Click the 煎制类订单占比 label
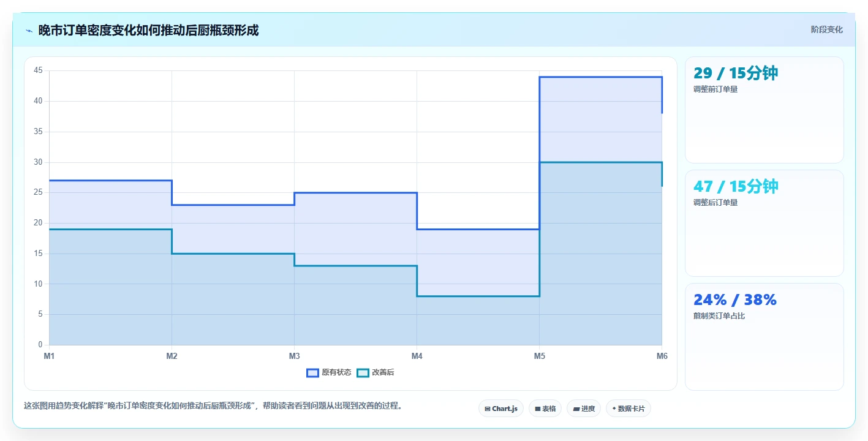This screenshot has width=868, height=441. 719,316
